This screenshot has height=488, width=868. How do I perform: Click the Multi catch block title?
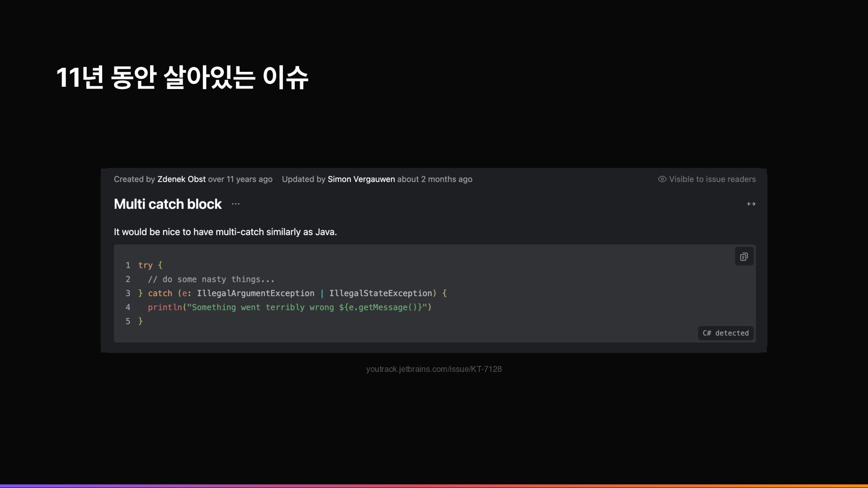168,204
